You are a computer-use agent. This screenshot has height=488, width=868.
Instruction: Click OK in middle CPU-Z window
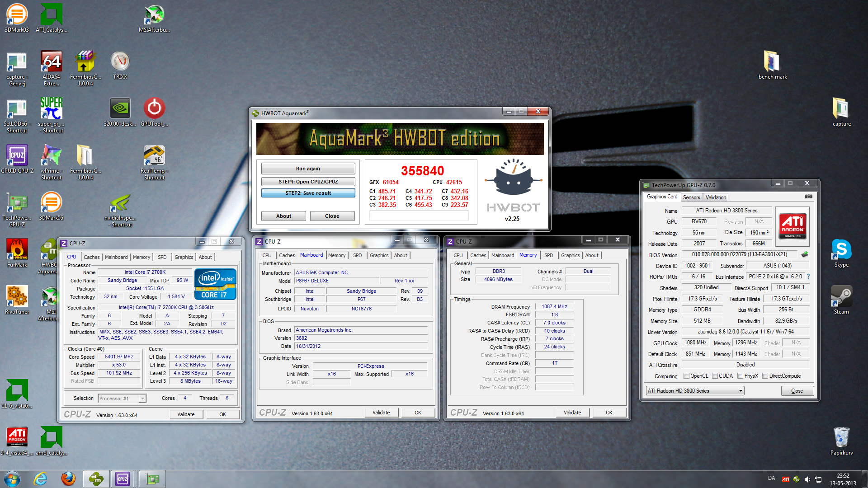(x=418, y=413)
